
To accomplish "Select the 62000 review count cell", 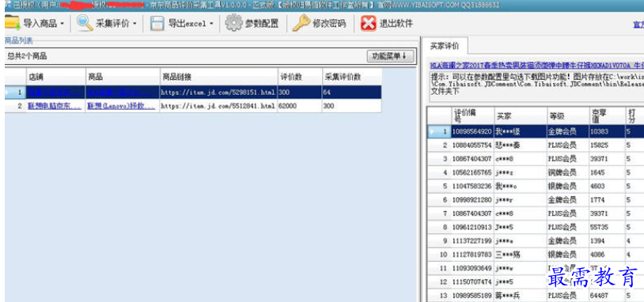I will [x=300, y=106].
